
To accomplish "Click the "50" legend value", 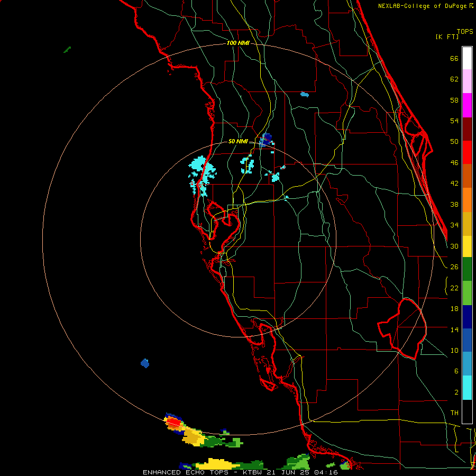I will [454, 142].
